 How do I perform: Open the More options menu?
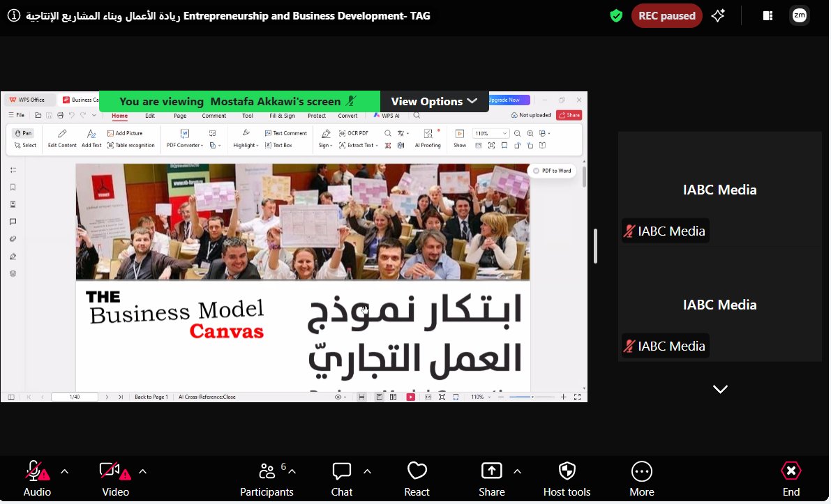tap(642, 478)
